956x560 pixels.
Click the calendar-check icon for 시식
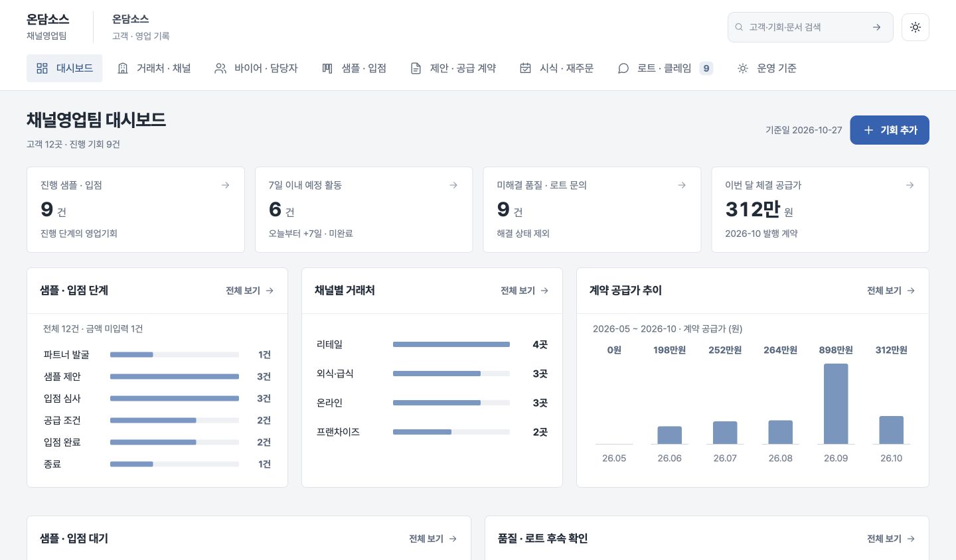point(525,68)
